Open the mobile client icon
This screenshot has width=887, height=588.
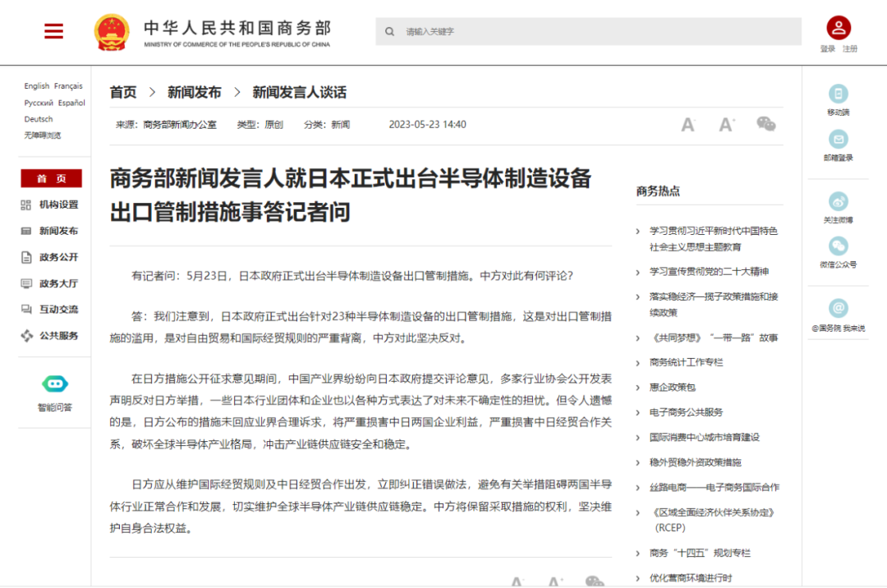click(x=838, y=94)
